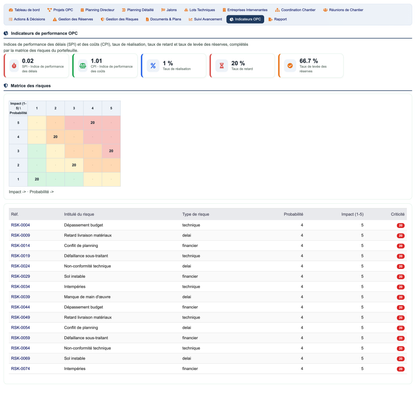Select the red matrix cell in row 3 showing 20
Screen dimensions: 416x398
(x=111, y=151)
